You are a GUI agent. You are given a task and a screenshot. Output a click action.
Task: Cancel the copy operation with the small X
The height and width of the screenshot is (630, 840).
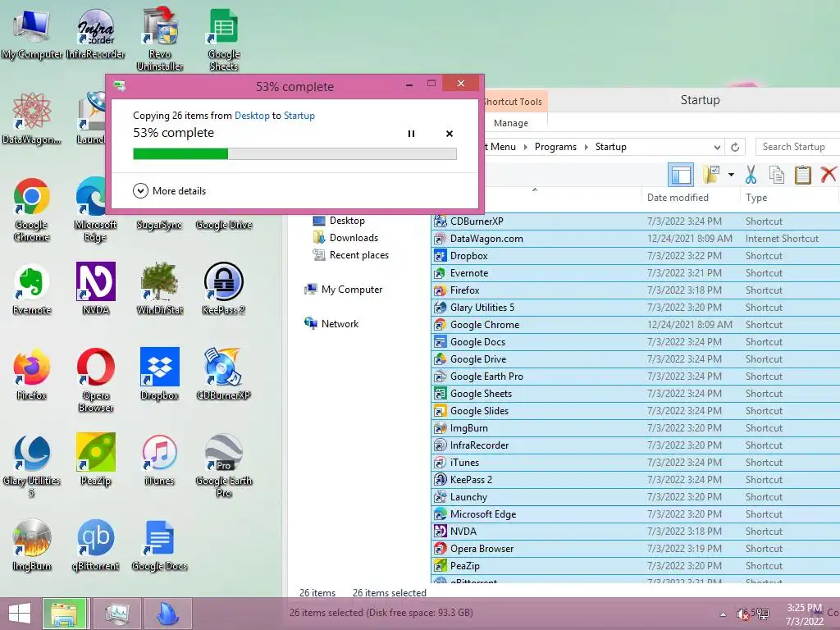[450, 134]
